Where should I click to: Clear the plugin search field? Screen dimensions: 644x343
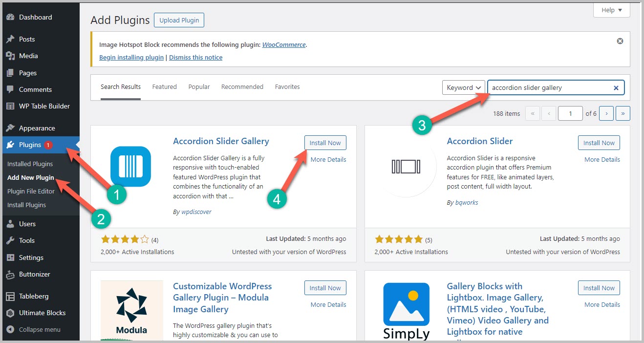(x=616, y=88)
